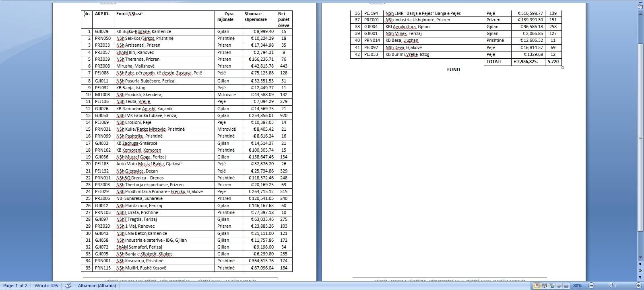Click the amount '€ 364,613.76'

pyautogui.click(x=261, y=261)
